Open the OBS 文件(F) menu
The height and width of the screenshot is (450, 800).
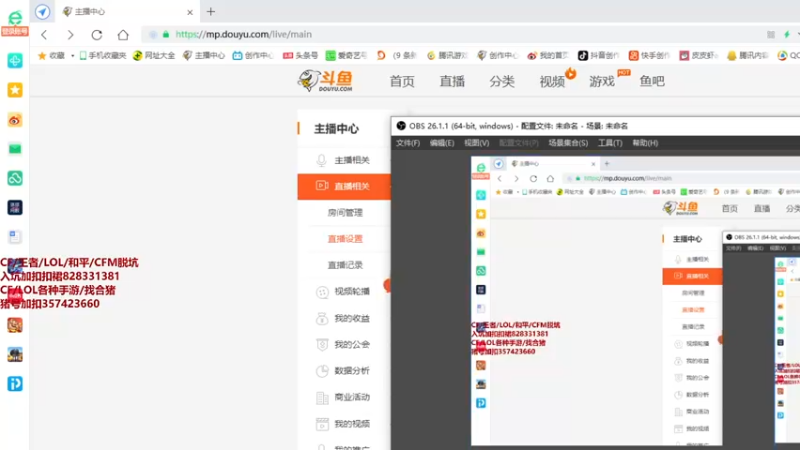click(x=408, y=143)
